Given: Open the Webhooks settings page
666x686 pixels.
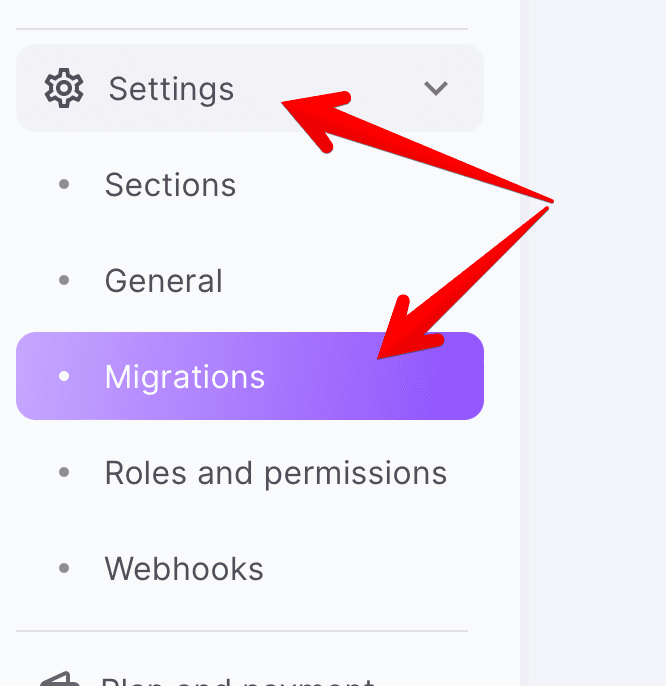Looking at the screenshot, I should click(x=184, y=569).
